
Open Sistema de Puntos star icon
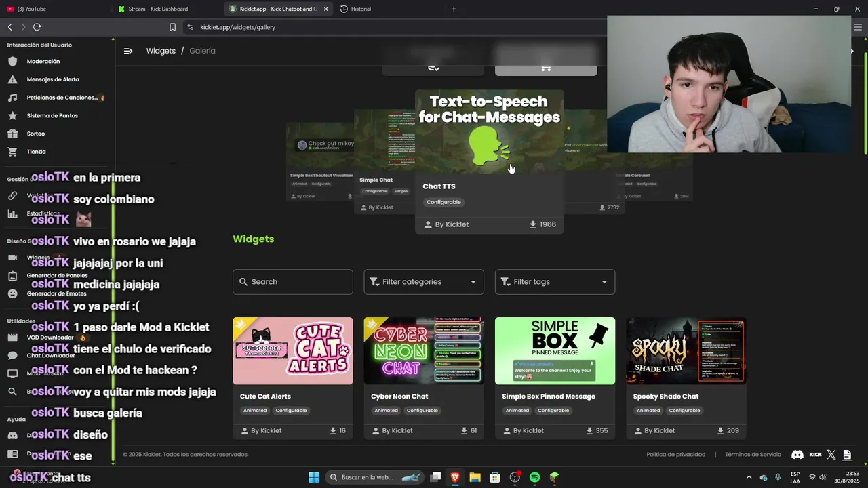(12, 115)
